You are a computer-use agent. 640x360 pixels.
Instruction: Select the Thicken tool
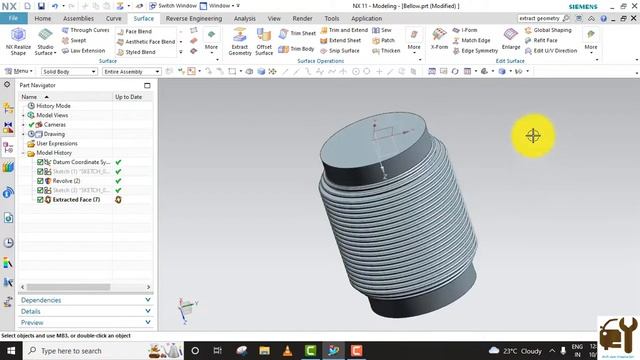click(386, 51)
